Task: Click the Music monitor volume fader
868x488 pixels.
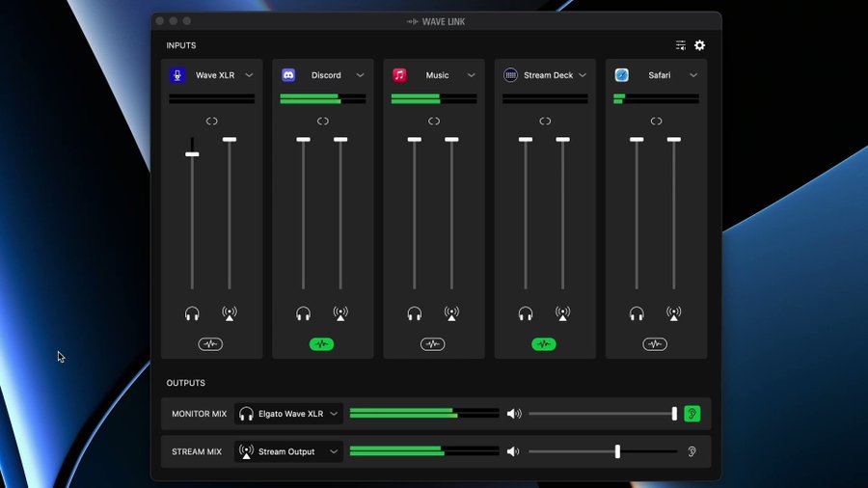Action: coord(414,140)
